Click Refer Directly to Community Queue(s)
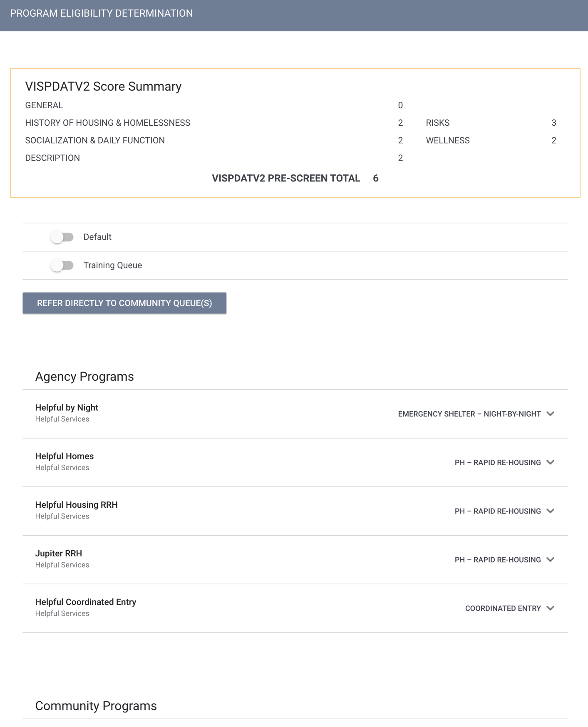 pos(124,303)
